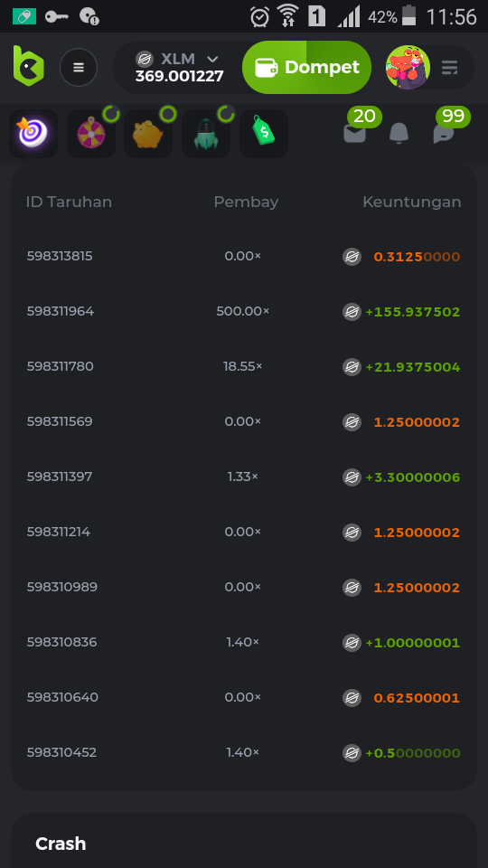488x868 pixels.
Task: Tap the green BC.Game logo
Action: pyautogui.click(x=28, y=66)
